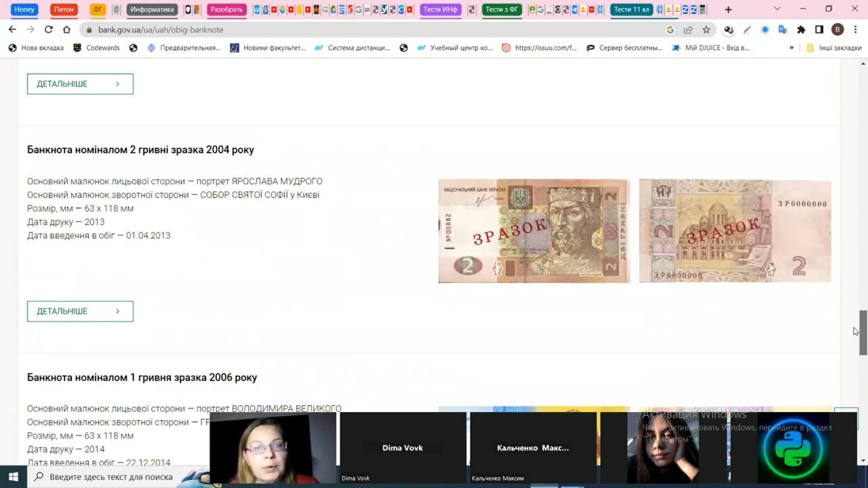Open reverse image of 2 гривні banknote
Image resolution: width=868 pixels, height=488 pixels.
click(734, 230)
